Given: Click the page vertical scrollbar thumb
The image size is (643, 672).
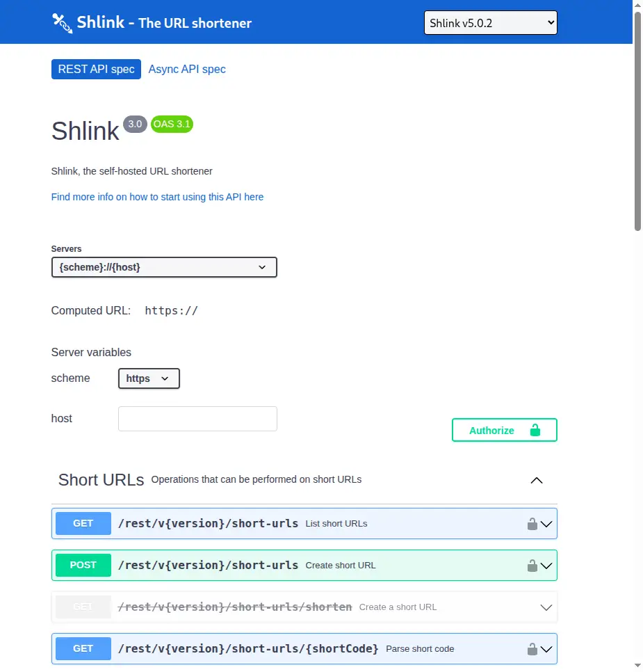Looking at the screenshot, I should (637, 121).
